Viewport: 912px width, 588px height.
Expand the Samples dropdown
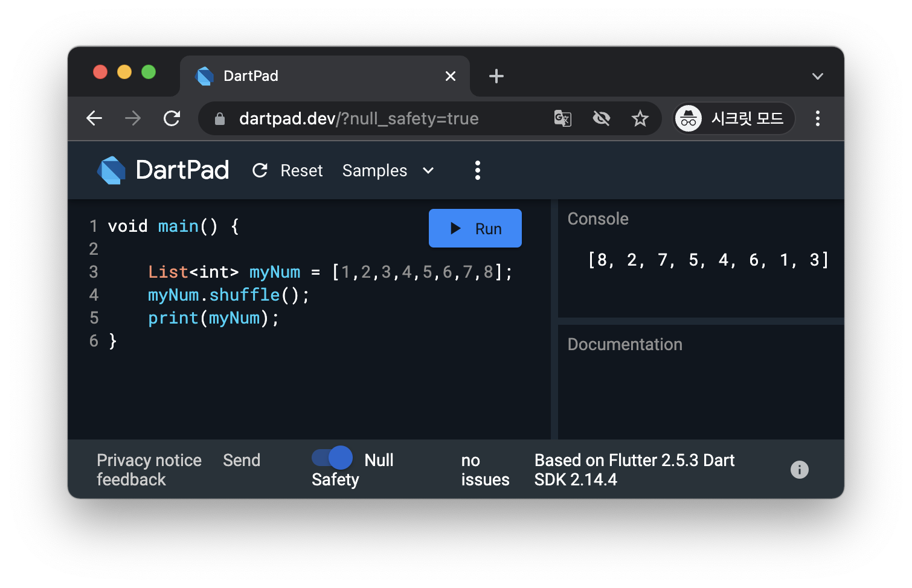(x=388, y=171)
